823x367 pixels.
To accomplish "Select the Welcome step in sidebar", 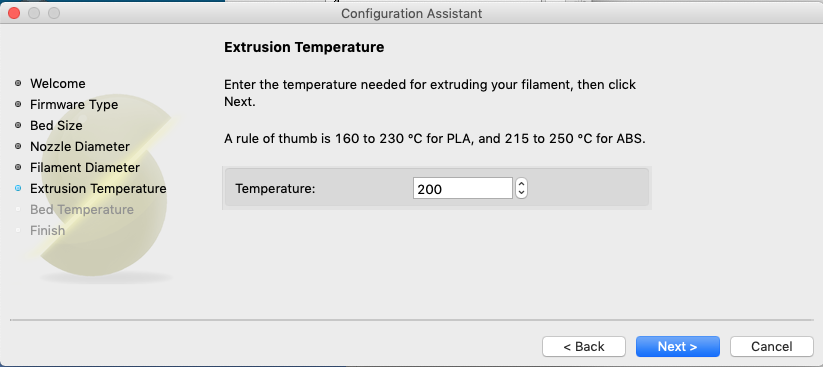I will click(58, 83).
